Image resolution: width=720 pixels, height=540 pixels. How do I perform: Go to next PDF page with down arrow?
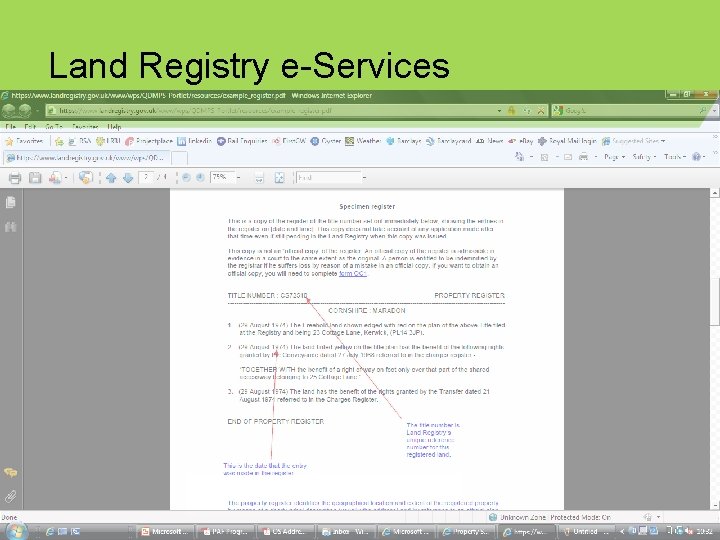click(x=128, y=178)
